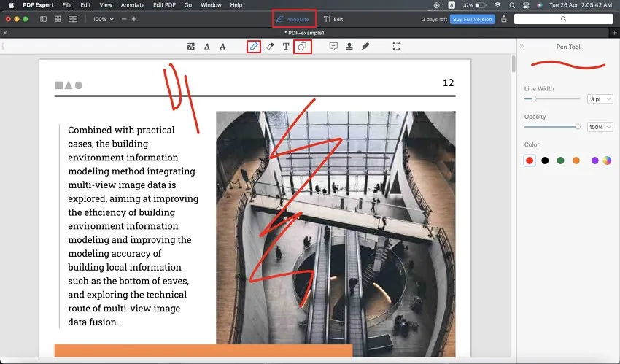Add a comment note
The image size is (620, 364).
click(x=333, y=47)
